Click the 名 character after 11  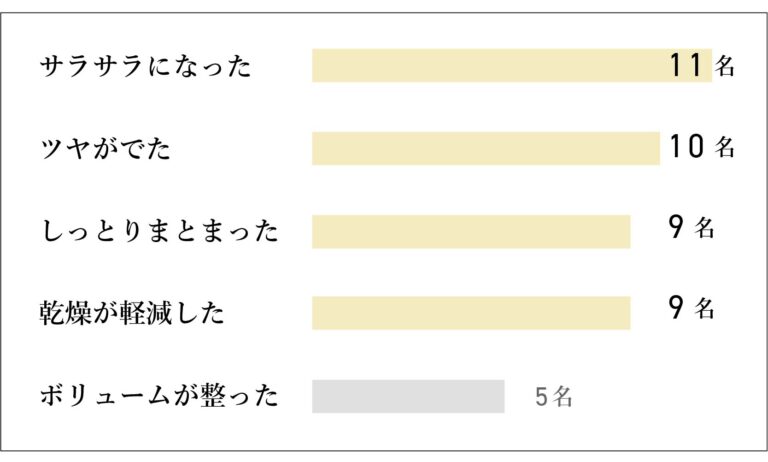[724, 66]
